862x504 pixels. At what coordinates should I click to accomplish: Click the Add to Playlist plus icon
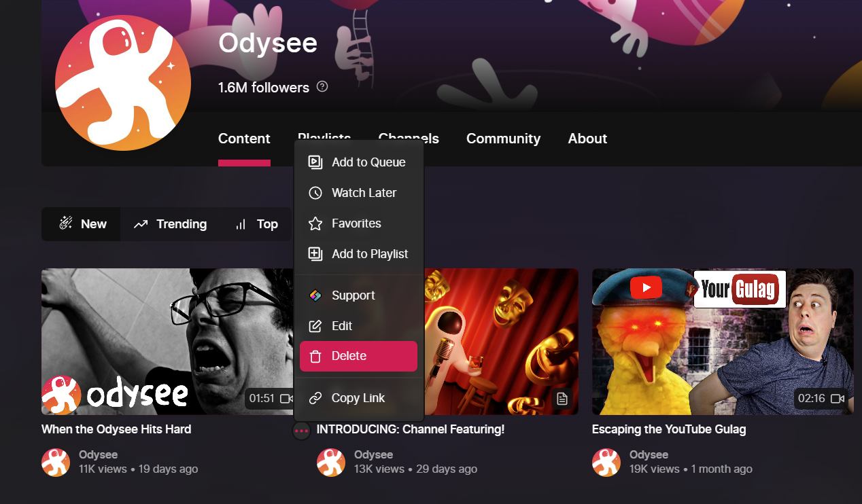click(315, 254)
